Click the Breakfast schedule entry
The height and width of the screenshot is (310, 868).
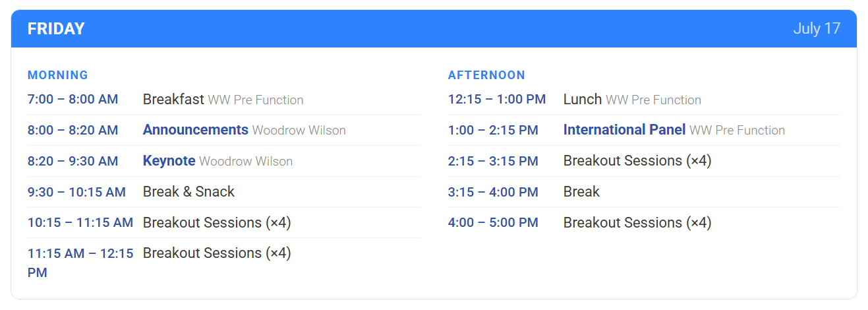(x=173, y=100)
